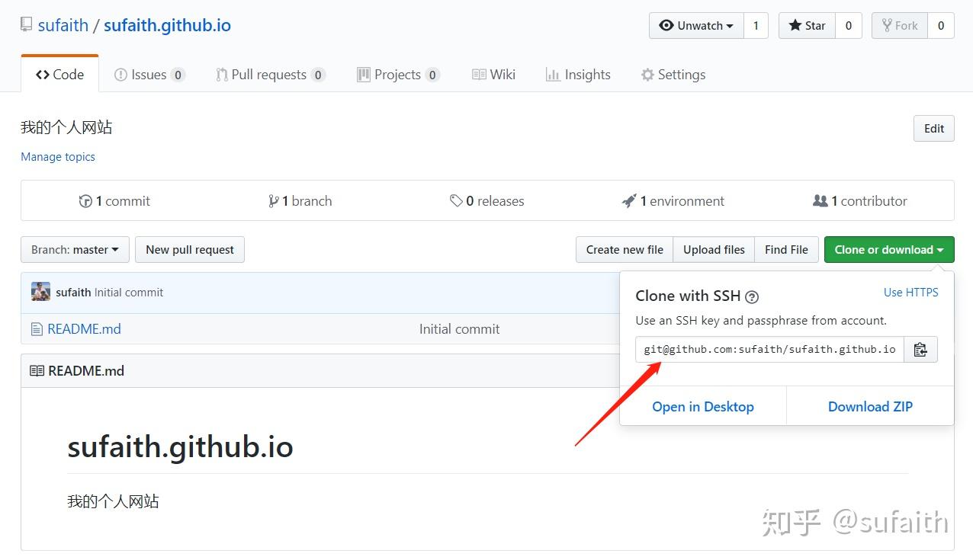Switch to the Issues tab
Screen dimensions: 973x560
pyautogui.click(x=149, y=74)
